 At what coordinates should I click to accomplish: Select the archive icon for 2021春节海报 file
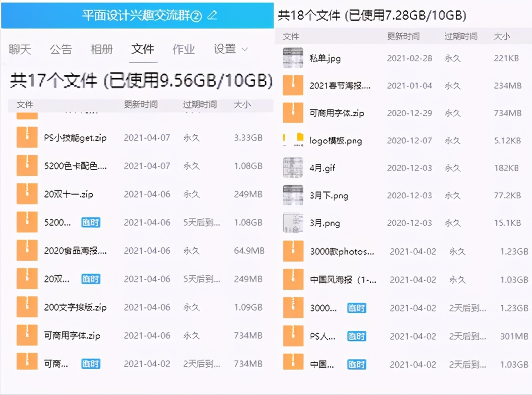coord(293,85)
